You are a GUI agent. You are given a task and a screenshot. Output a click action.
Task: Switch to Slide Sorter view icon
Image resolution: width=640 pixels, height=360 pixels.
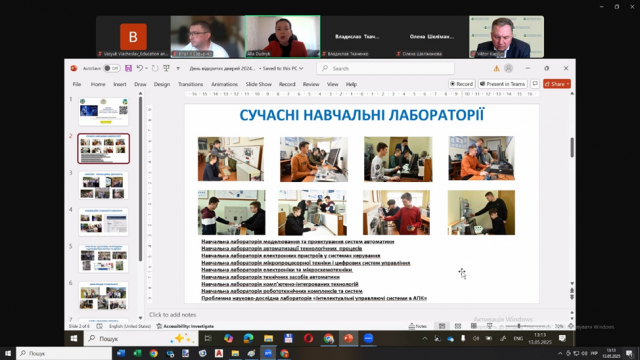(x=458, y=326)
